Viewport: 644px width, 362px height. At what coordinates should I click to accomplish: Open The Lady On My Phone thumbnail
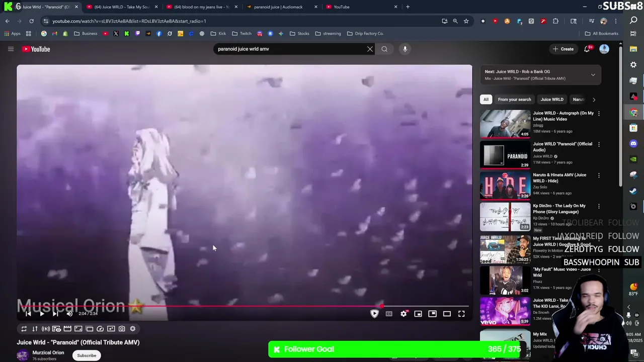(505, 217)
